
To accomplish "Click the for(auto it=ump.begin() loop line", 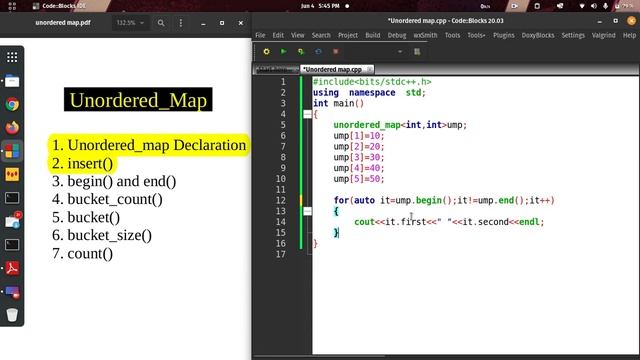I will click(444, 200).
